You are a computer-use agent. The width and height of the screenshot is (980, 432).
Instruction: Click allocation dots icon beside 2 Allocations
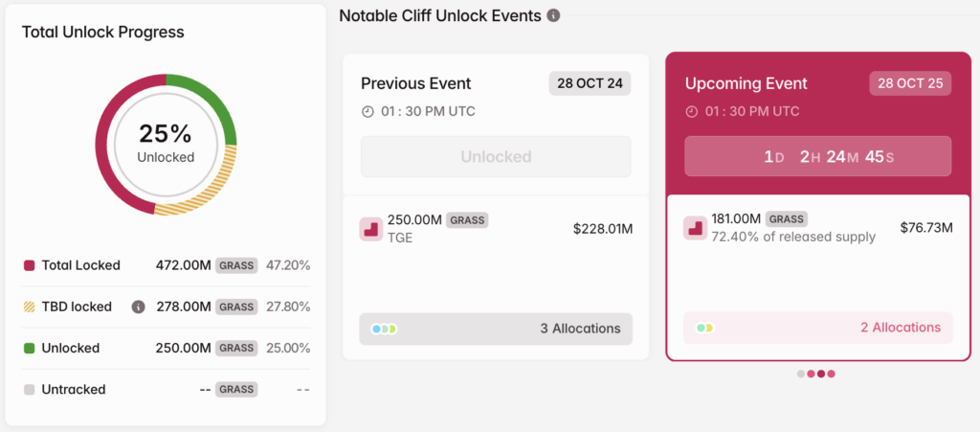pyautogui.click(x=704, y=328)
